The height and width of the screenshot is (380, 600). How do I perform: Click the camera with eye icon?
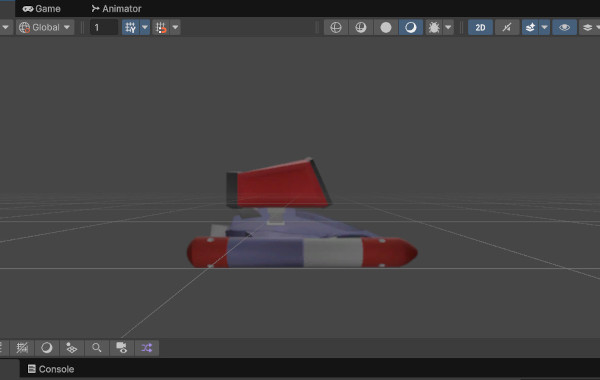click(x=122, y=348)
